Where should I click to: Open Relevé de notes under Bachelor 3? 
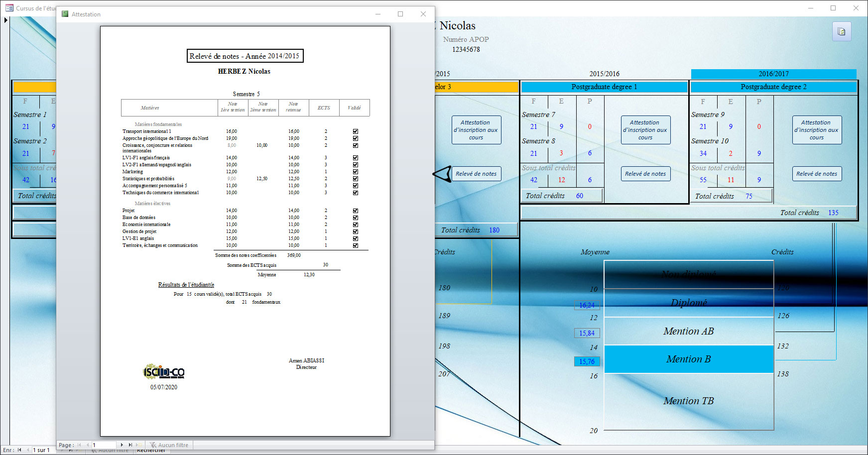point(476,174)
